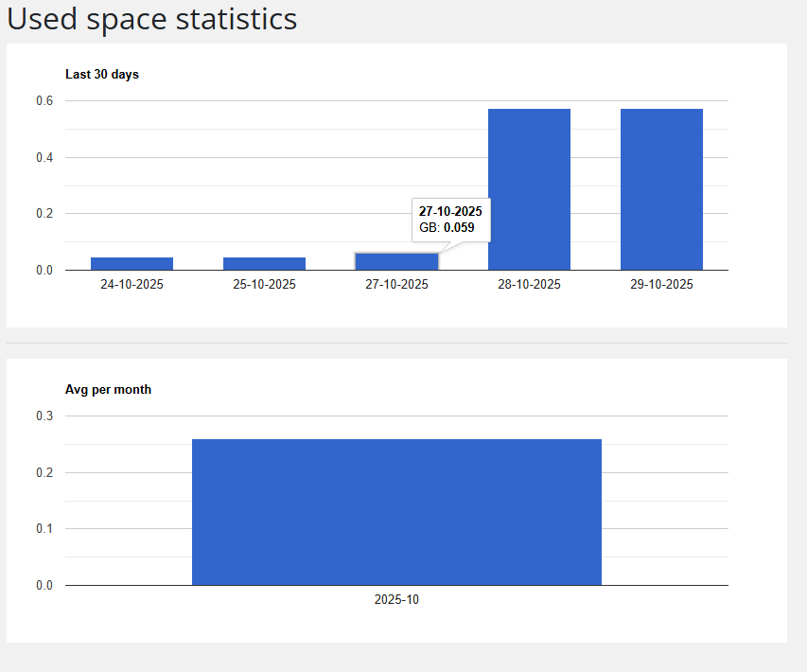Click the 25-10-2025 x-axis label
Image resolution: width=807 pixels, height=672 pixels.
[264, 285]
